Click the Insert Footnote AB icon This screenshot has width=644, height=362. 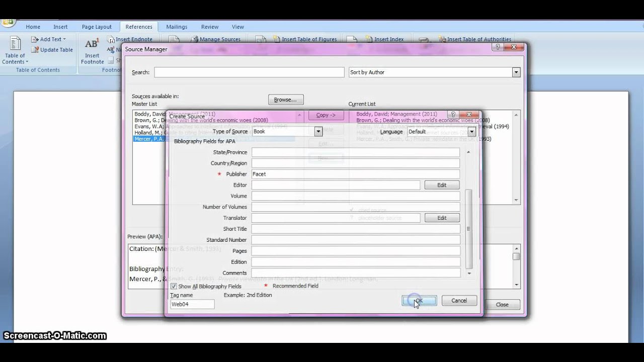pyautogui.click(x=92, y=44)
